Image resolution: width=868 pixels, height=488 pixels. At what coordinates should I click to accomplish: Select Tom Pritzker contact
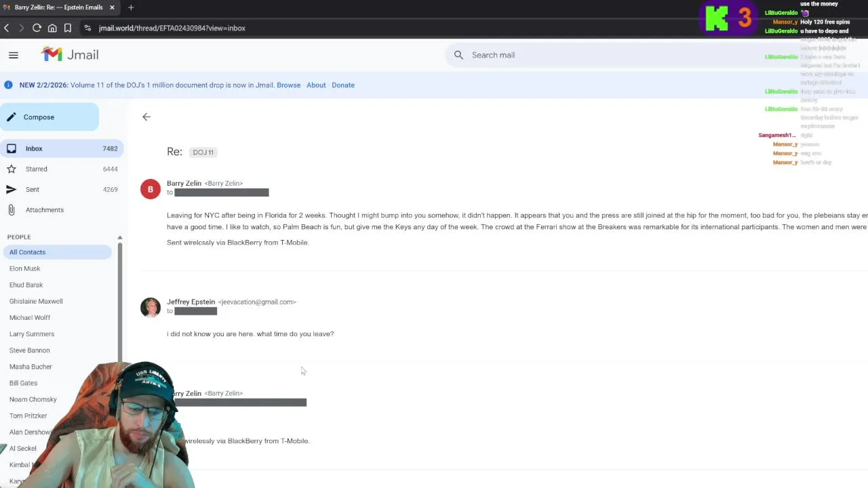28,415
